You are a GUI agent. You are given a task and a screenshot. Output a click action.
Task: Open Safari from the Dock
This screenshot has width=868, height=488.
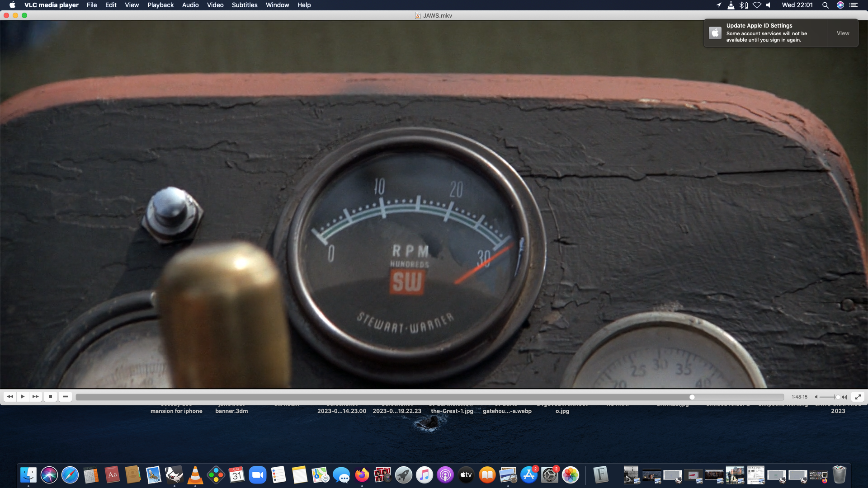(x=70, y=475)
